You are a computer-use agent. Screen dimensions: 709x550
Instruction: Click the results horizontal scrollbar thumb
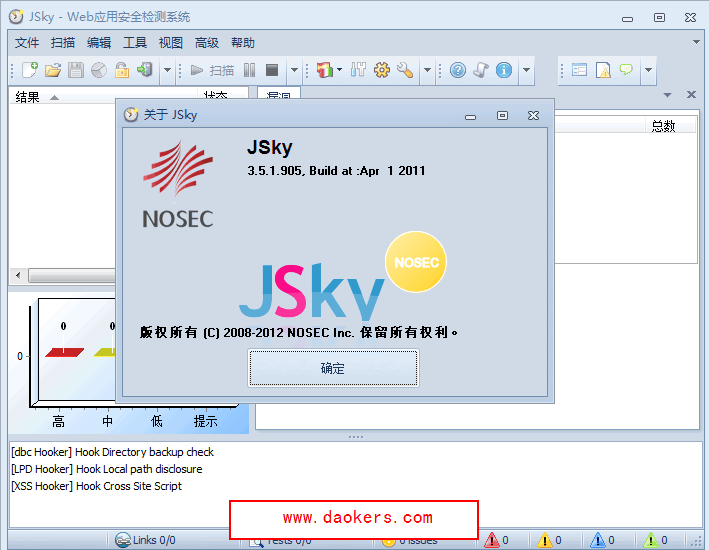[72, 275]
